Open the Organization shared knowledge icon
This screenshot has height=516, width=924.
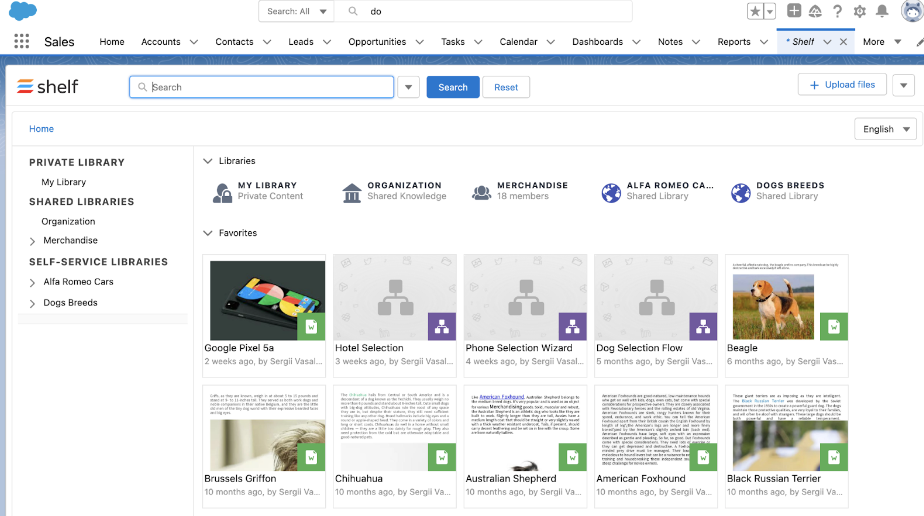pyautogui.click(x=352, y=193)
